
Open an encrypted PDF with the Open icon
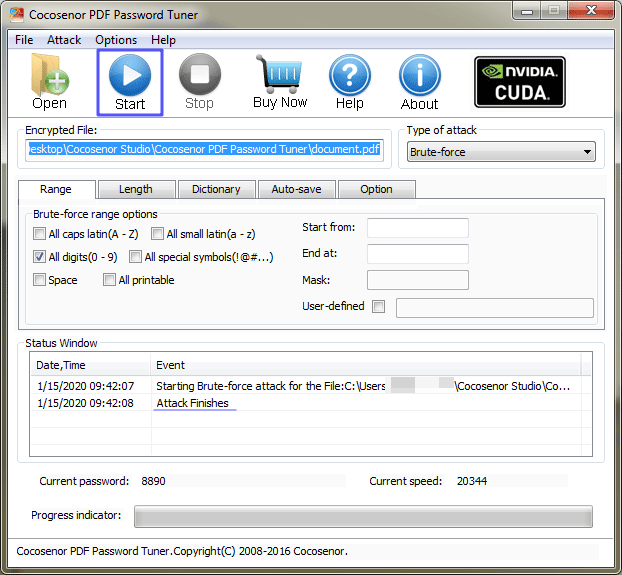50,82
